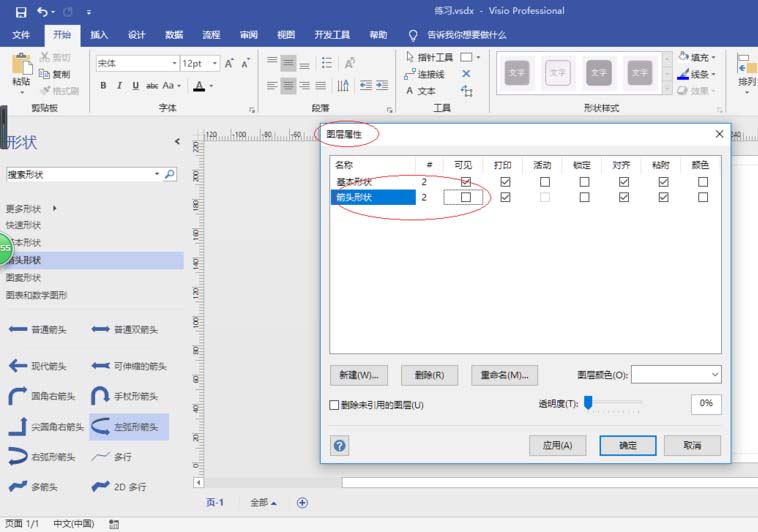Click the 粘贴 paste icon
The height and width of the screenshot is (532, 758).
pos(21,68)
